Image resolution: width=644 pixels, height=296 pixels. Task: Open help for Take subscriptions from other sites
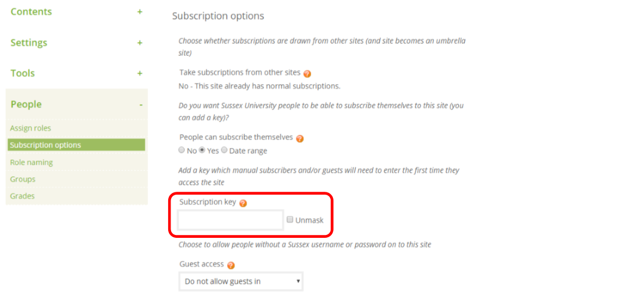click(x=307, y=74)
